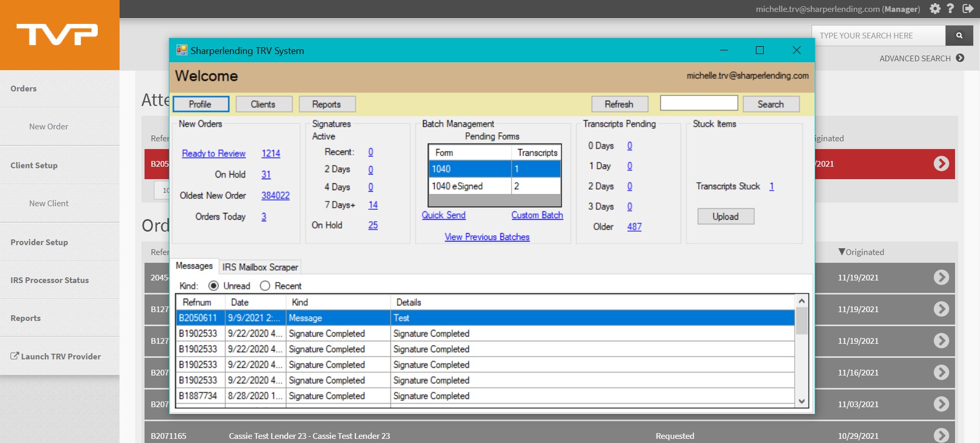Select the Unread radio button
The height and width of the screenshot is (443, 980).
tap(213, 286)
